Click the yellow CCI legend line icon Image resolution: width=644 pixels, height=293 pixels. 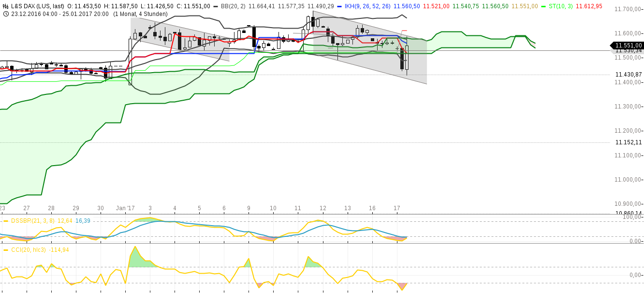point(5,251)
